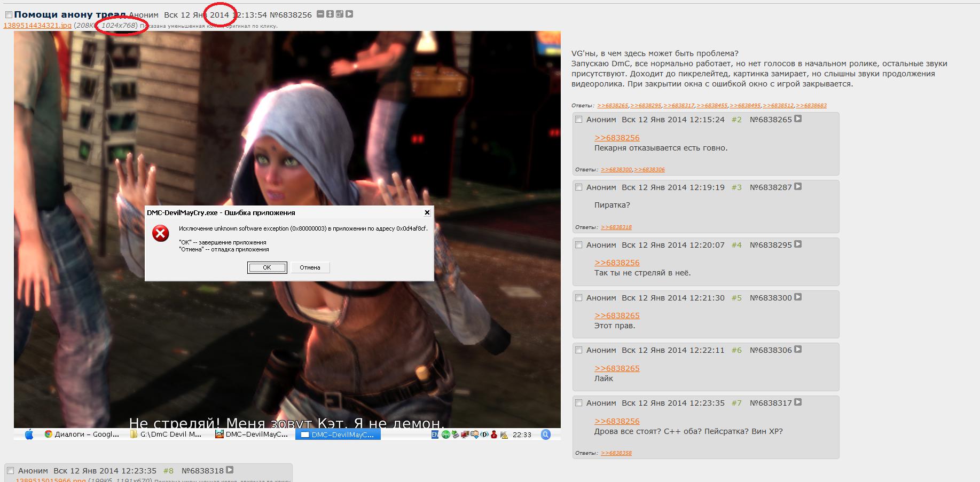Image resolution: width=980 pixels, height=482 pixels.
Task: Click the arrow icon beside №6838265
Action: pos(798,119)
